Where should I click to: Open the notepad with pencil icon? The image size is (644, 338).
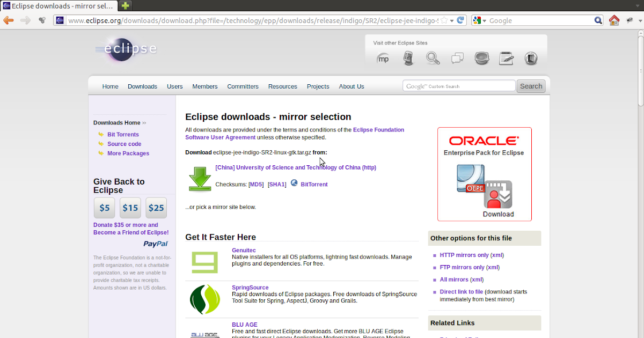click(x=507, y=58)
